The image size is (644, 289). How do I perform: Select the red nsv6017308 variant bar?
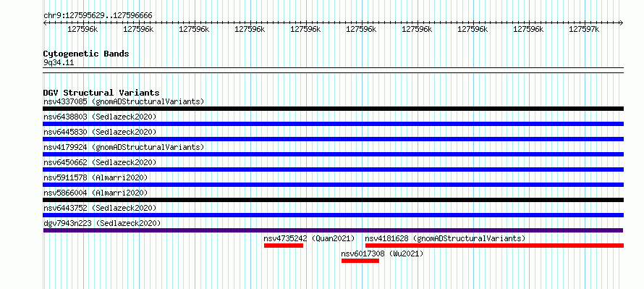click(360, 261)
